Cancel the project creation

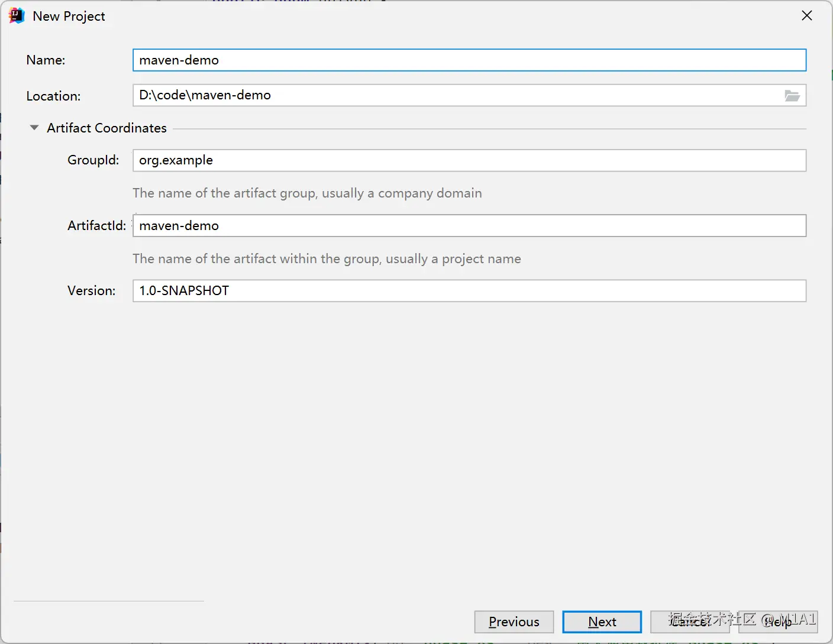[x=690, y=622]
